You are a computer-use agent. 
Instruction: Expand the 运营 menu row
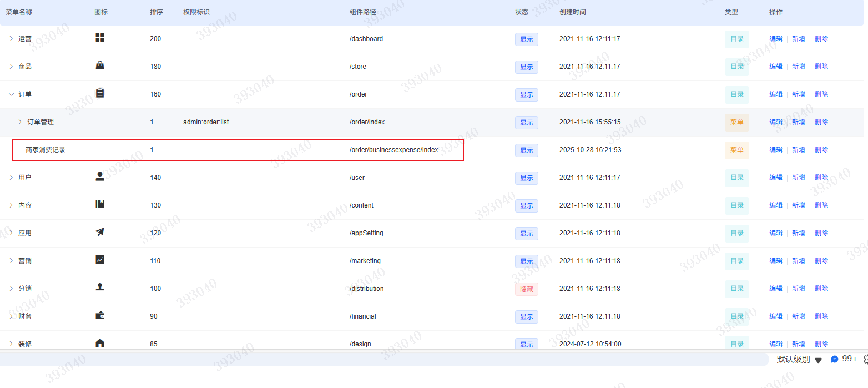point(11,39)
